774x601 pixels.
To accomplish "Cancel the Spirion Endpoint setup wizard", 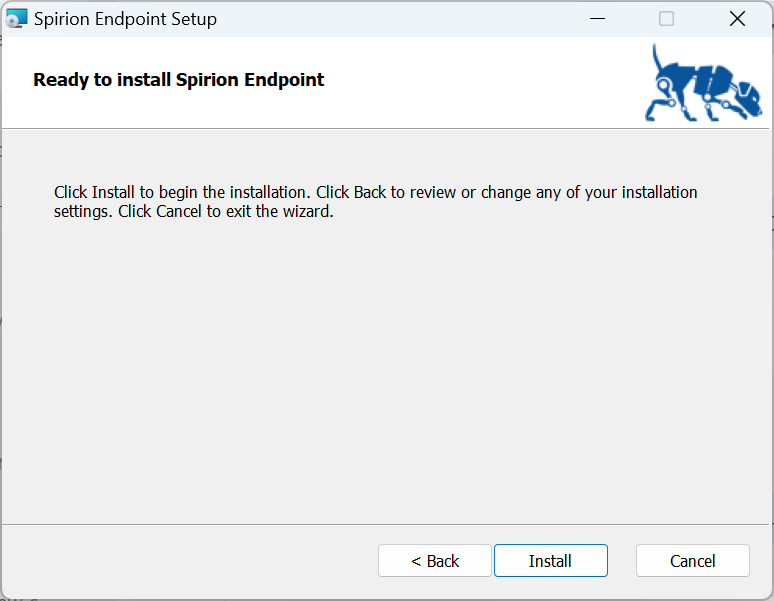I will tap(692, 561).
